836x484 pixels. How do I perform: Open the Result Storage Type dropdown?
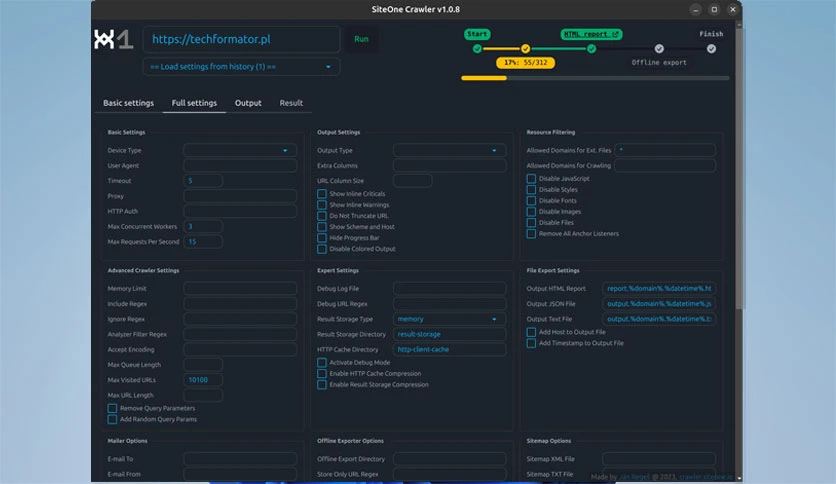(x=449, y=319)
